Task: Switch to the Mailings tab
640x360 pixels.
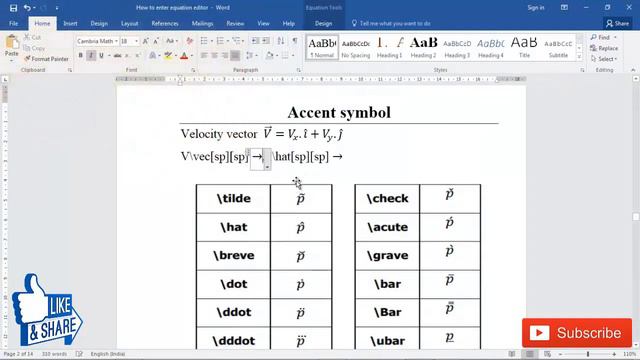Action: (x=202, y=24)
